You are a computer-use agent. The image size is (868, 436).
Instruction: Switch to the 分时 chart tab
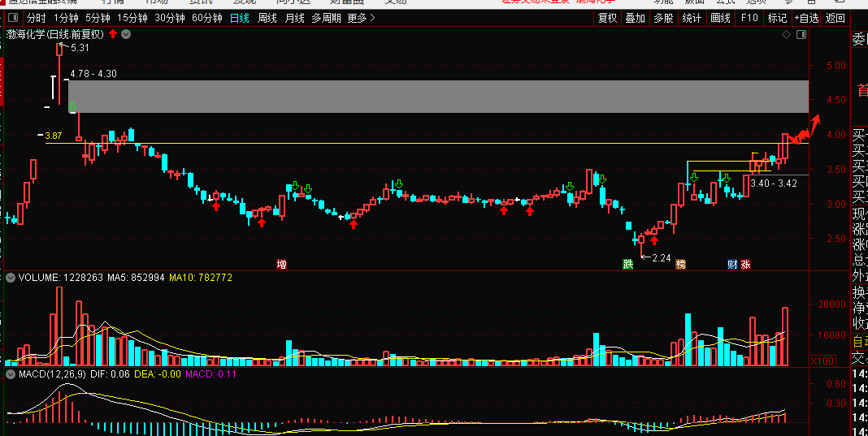[x=37, y=18]
